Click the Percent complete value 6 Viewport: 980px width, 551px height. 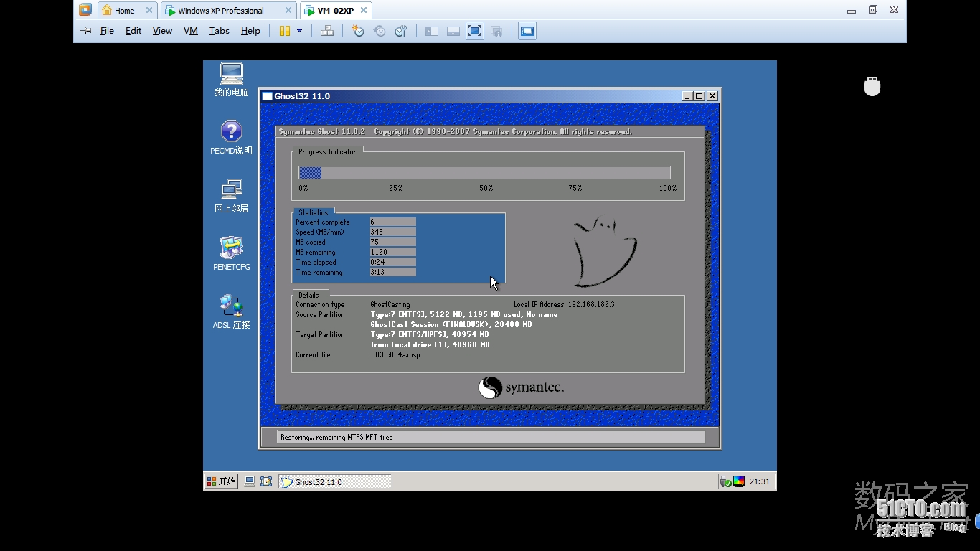tap(392, 222)
